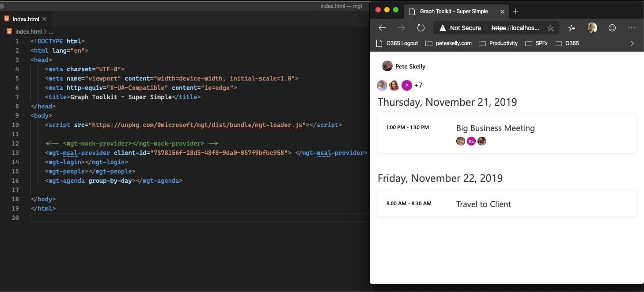The width and height of the screenshot is (644, 292).
Task: Click first attendee avatar of Big Business Meeting
Action: (461, 141)
